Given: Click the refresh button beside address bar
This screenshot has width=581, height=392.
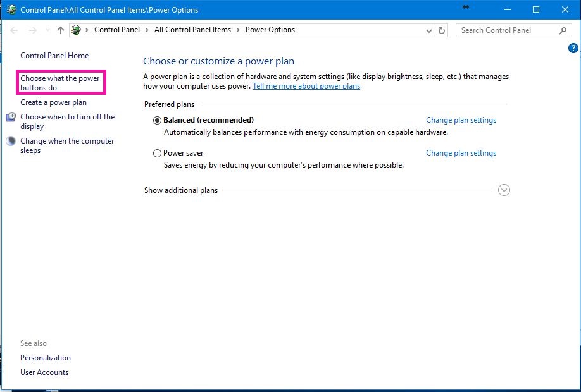Looking at the screenshot, I should 442,30.
